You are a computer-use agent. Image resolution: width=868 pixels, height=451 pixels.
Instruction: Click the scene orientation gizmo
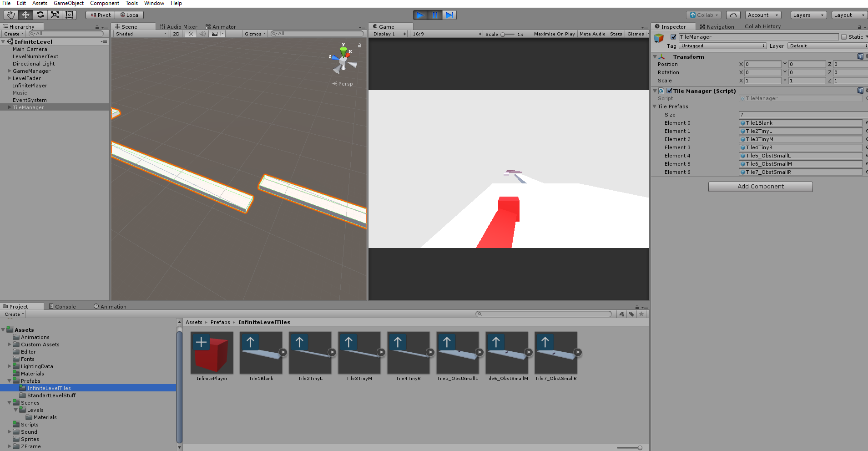pos(343,60)
